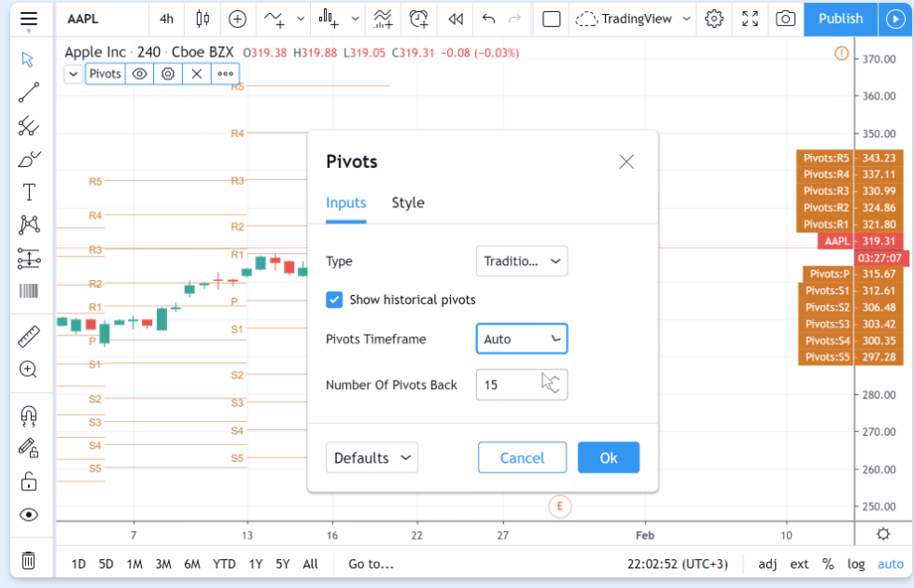Image resolution: width=914 pixels, height=588 pixels.
Task: Open Pivots legend more options
Action: pyautogui.click(x=225, y=74)
